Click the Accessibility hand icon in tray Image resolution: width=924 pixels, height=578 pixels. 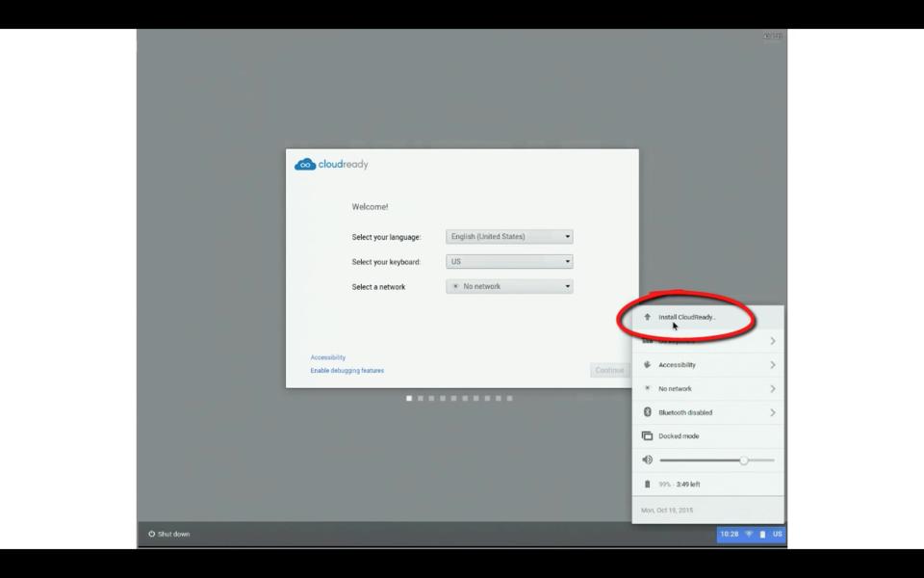click(x=647, y=365)
